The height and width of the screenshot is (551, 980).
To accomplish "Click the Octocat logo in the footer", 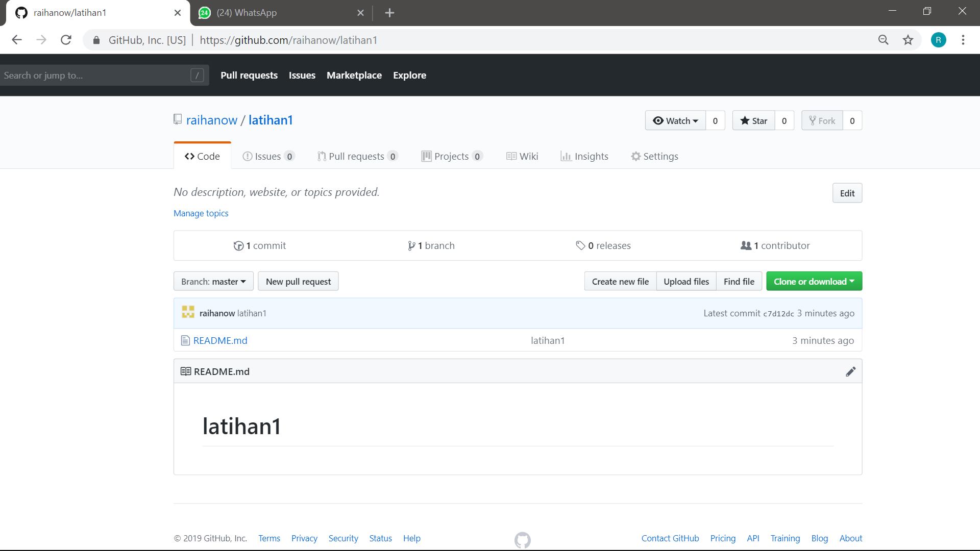I will pyautogui.click(x=522, y=540).
